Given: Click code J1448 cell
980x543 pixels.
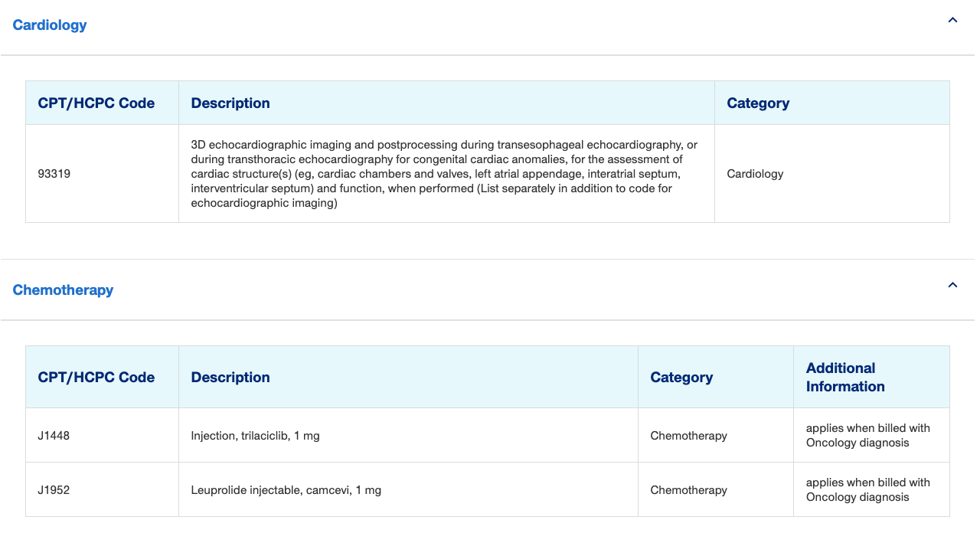Looking at the screenshot, I should [54, 436].
